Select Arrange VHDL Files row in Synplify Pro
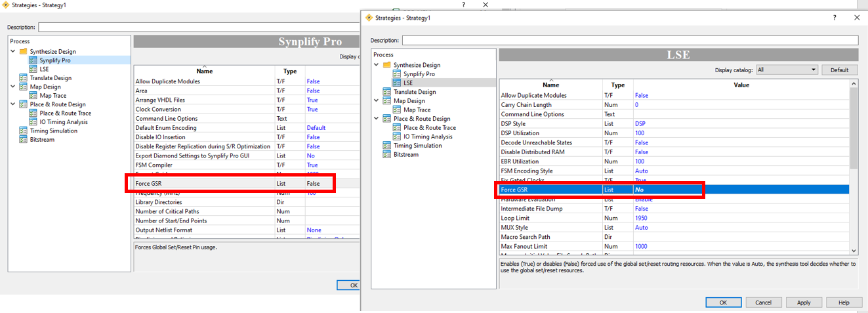Screen dimensions: 868x313 click(x=247, y=100)
